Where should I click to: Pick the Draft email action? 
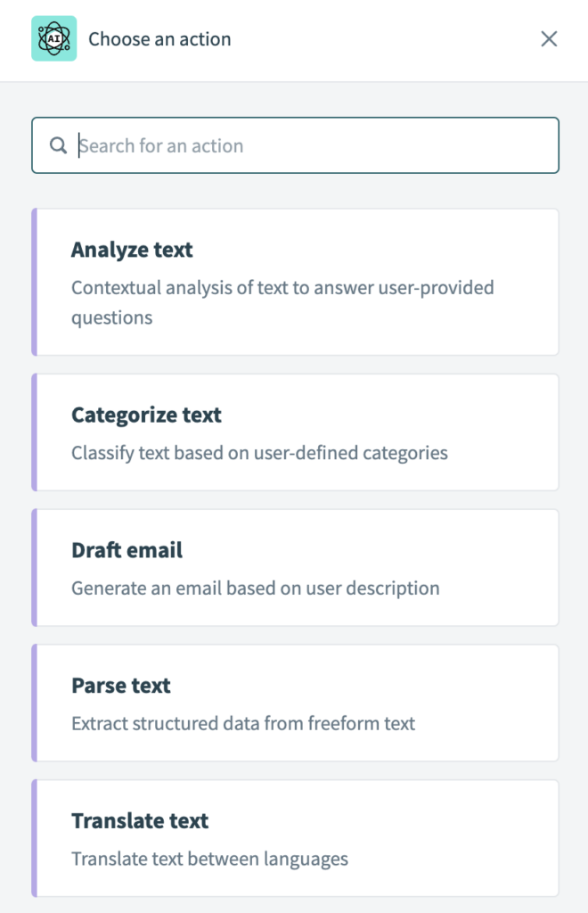127,550
